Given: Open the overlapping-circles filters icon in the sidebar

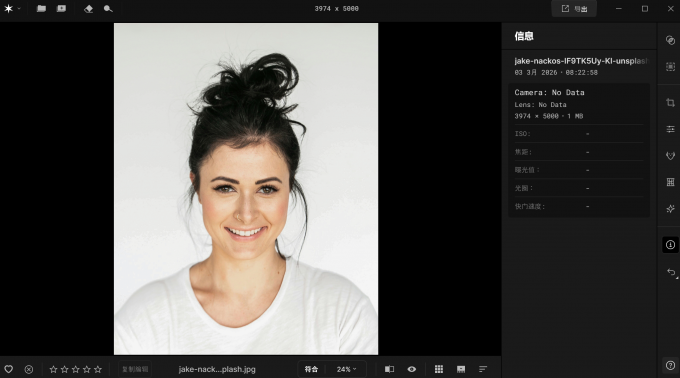Looking at the screenshot, I should tap(670, 40).
